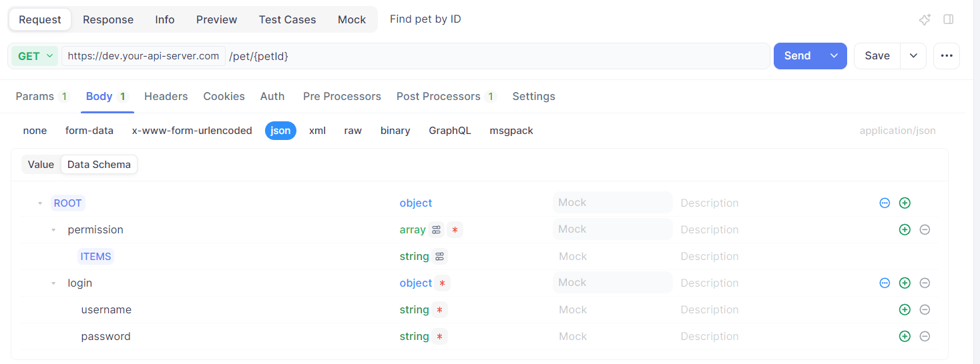Add node via login row plus icon
The image size is (980, 364).
(905, 283)
